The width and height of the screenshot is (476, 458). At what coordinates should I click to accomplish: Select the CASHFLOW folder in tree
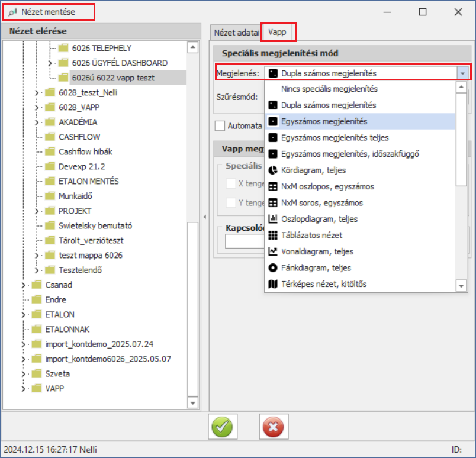point(79,137)
